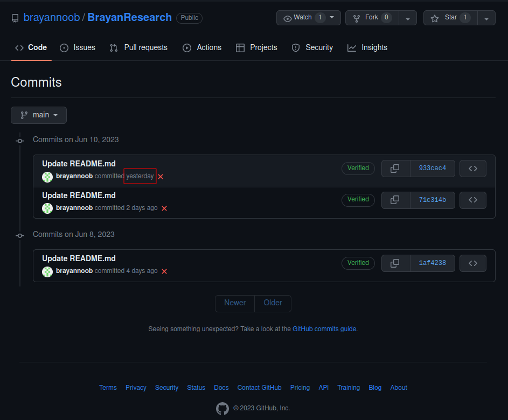Switch to the Issues tab

tap(78, 47)
